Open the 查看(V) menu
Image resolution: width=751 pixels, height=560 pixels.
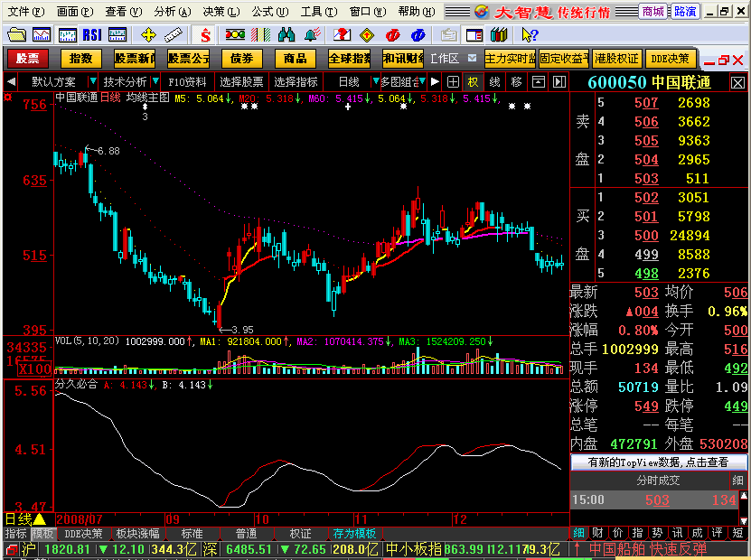pos(124,12)
